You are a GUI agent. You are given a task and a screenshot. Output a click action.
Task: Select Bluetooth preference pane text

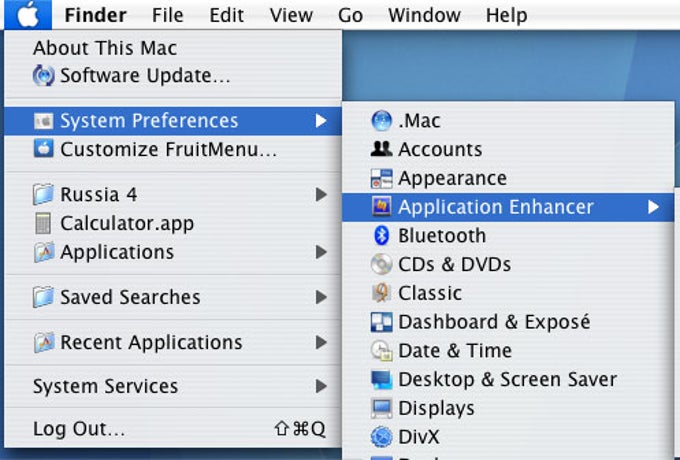442,235
